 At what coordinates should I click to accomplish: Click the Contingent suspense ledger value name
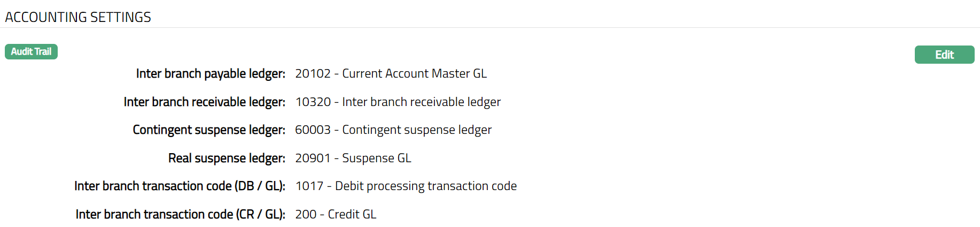(417, 130)
